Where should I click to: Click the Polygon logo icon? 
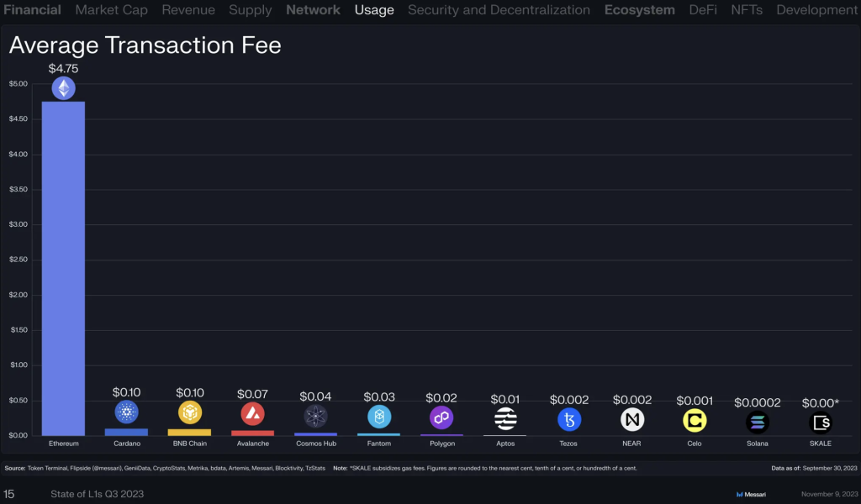(x=441, y=417)
